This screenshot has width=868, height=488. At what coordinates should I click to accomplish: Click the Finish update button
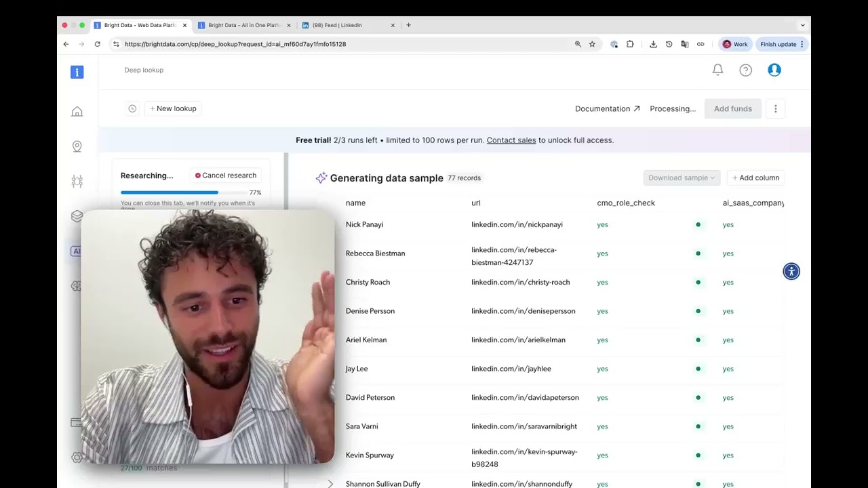pos(783,44)
